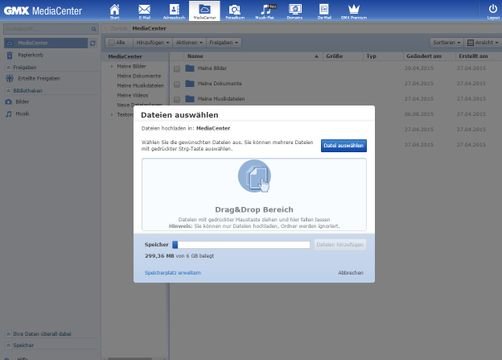Screen dimensions: 502x360
Task: Collapse the Bibliotheken section
Action: 25,91
